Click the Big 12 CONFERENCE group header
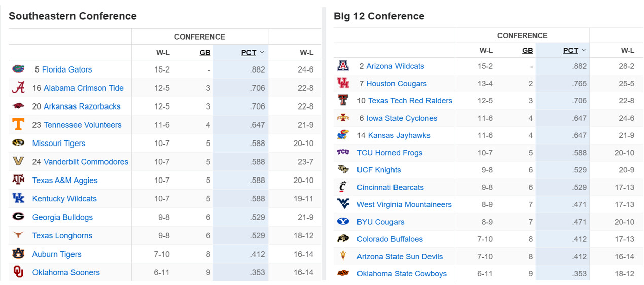The image size is (644, 285). click(x=522, y=35)
